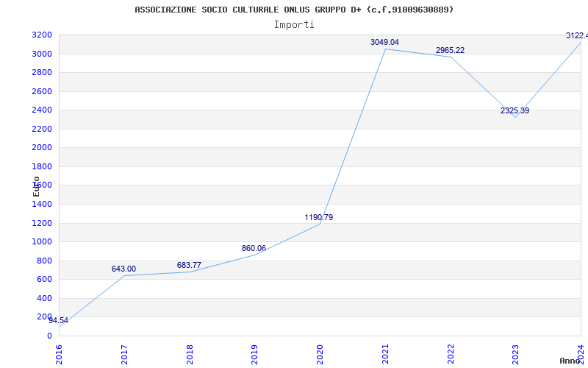The height and width of the screenshot is (368, 588).
Task: Click the 2400 y-axis tick label
Action: click(42, 110)
